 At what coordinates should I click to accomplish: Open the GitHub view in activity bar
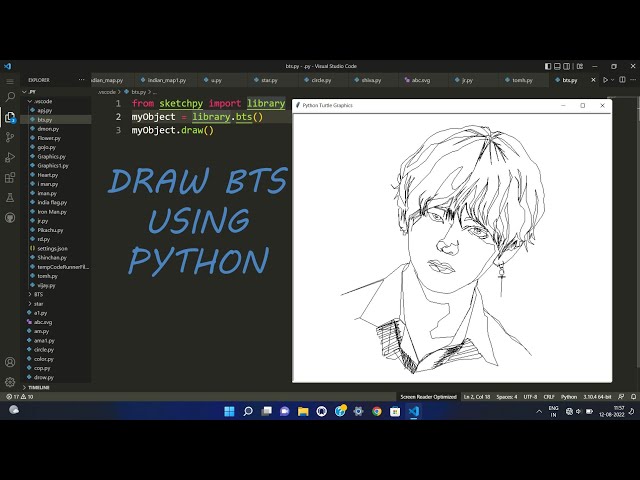10,218
